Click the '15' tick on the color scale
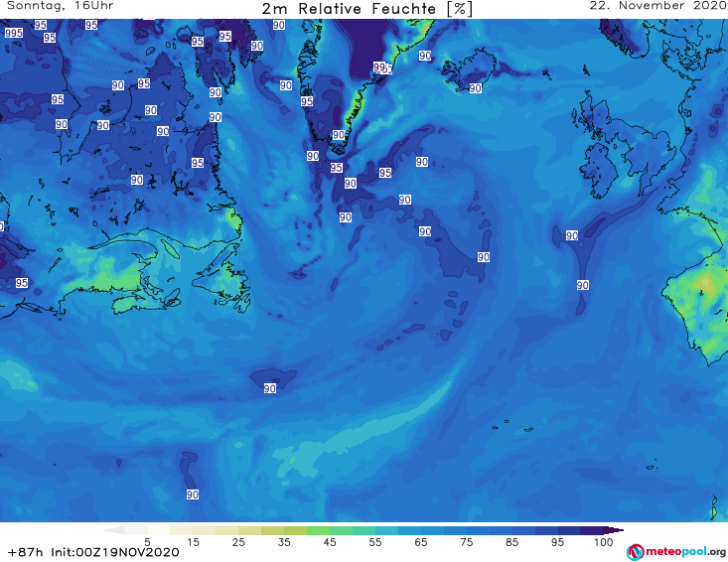The image size is (728, 562). click(193, 542)
